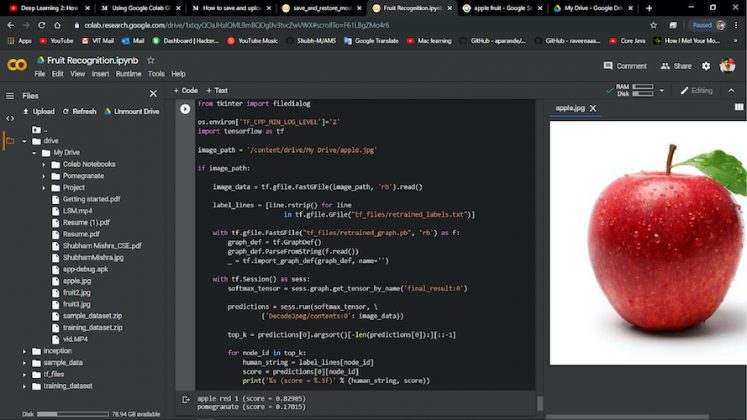Expand the Pomegranate folder

[x=45, y=175]
